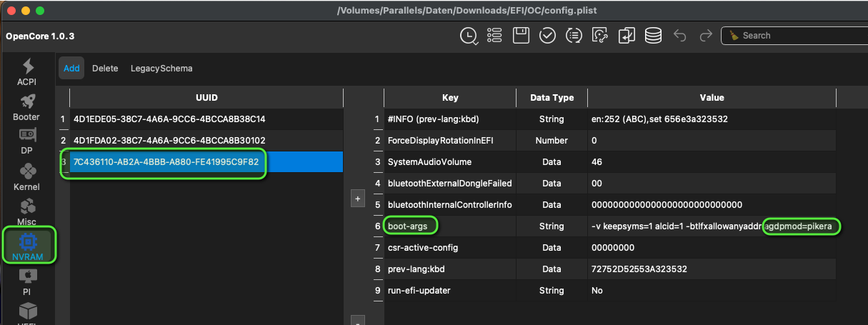Click the Data Type column header

click(x=552, y=98)
